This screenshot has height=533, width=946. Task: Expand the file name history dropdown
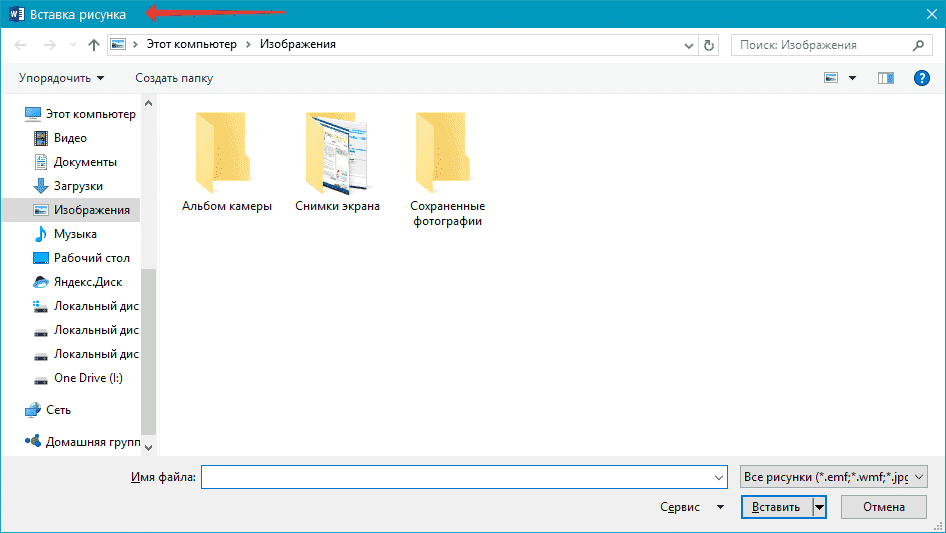[x=719, y=477]
